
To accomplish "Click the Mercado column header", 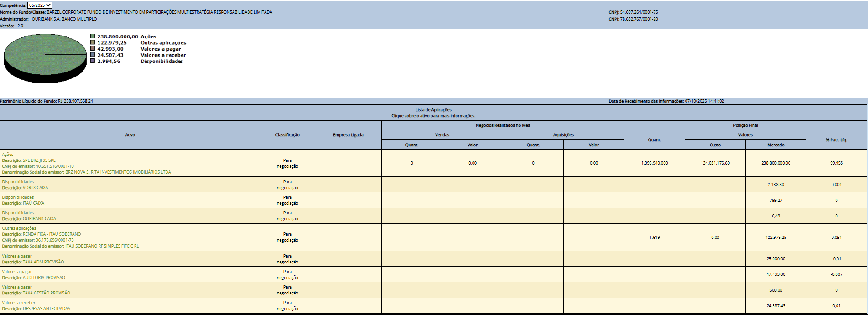I will click(776, 145).
